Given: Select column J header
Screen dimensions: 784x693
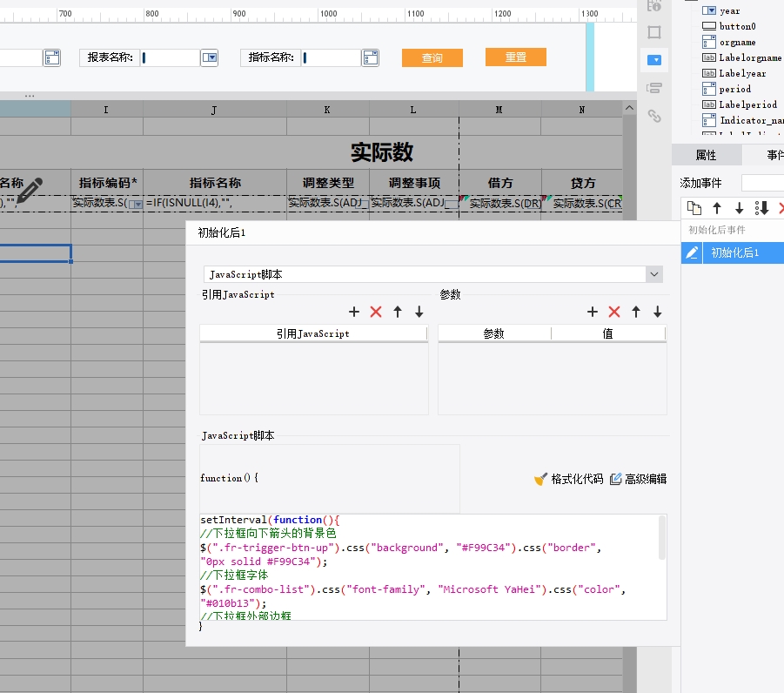Looking at the screenshot, I should tap(215, 109).
